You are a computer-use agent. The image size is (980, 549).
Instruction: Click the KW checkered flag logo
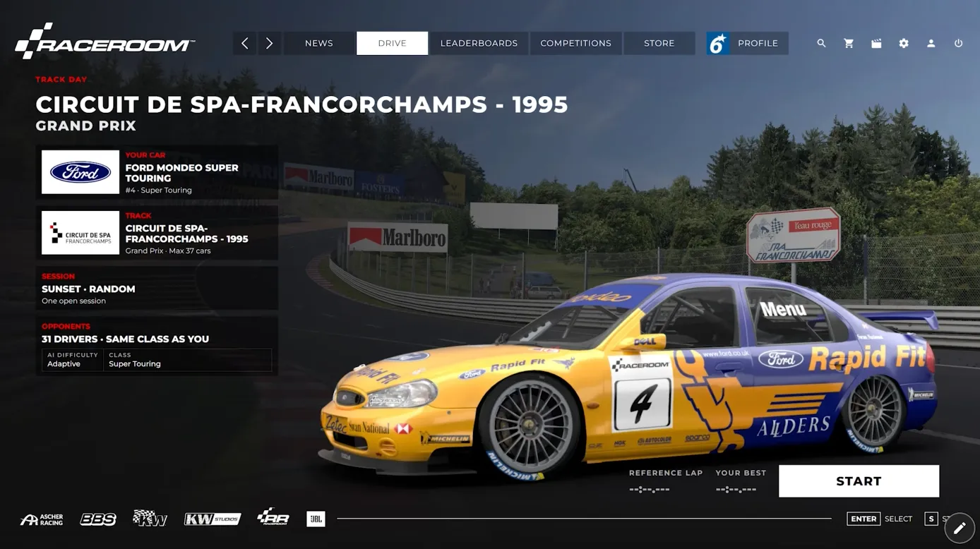click(x=150, y=519)
